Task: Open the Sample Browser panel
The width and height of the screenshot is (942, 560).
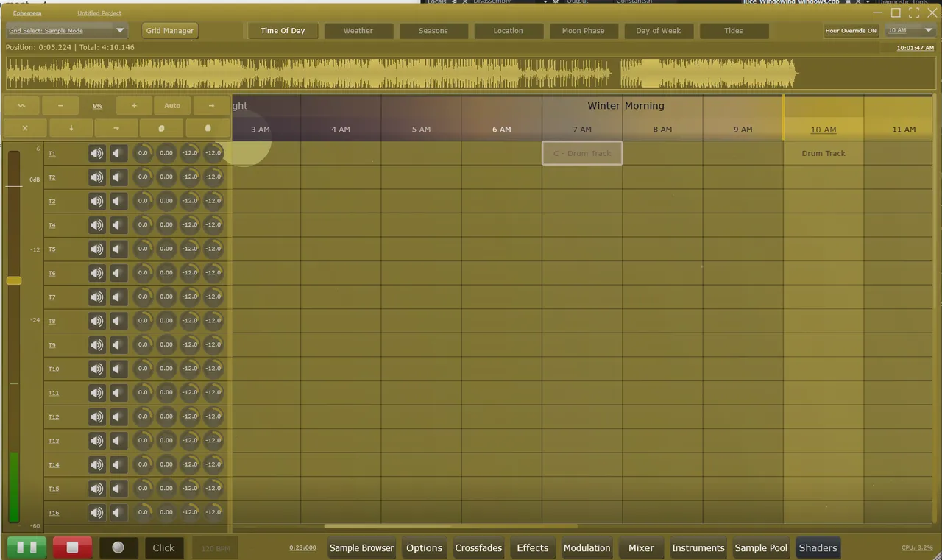Action: coord(361,547)
